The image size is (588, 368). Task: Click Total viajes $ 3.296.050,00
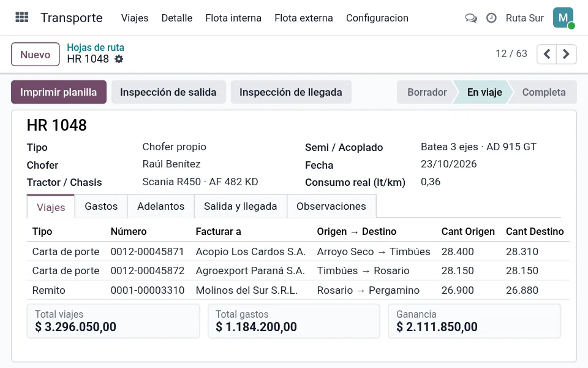[x=113, y=321]
